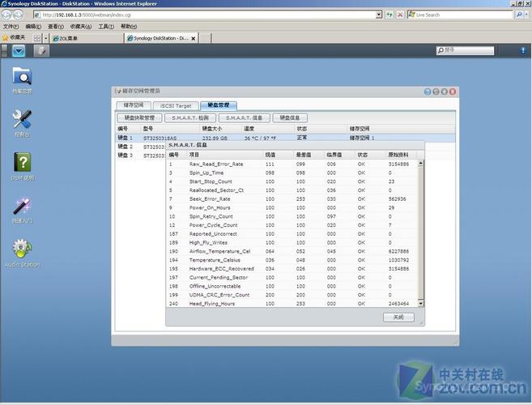
Task: Select the UDMA_CRC_Error_Count row
Action: pos(292,295)
